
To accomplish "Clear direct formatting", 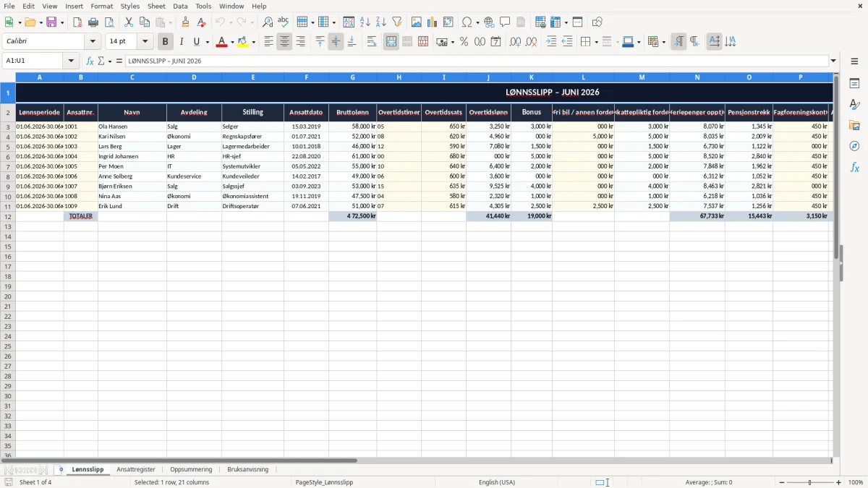I will [x=202, y=22].
